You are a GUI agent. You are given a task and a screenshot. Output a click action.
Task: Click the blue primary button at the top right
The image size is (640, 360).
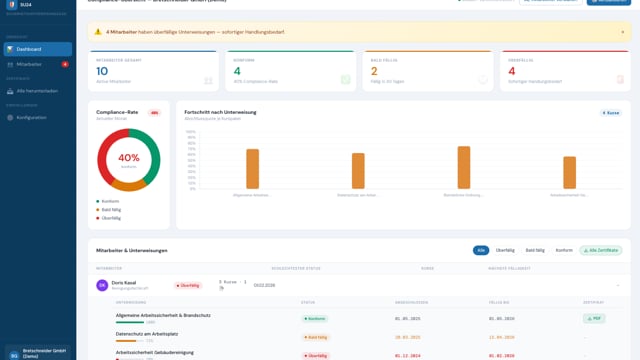click(x=609, y=2)
